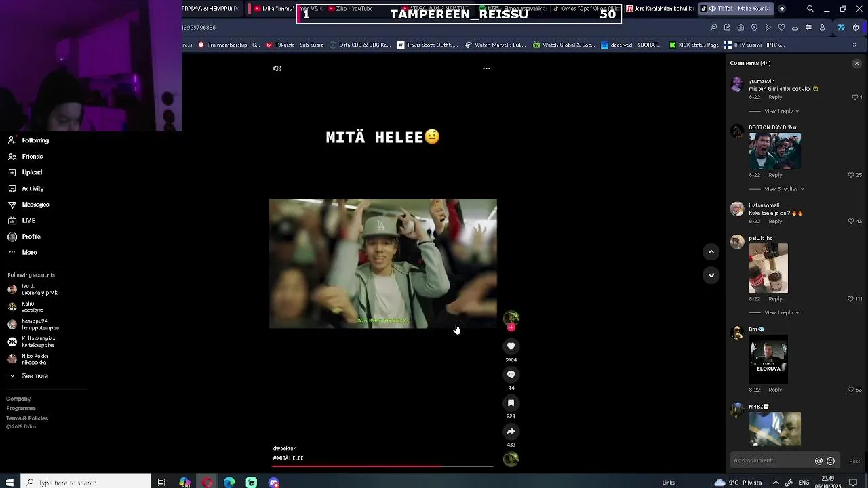
Task: Open IPTV Suomi bookmark
Action: pyautogui.click(x=754, y=45)
